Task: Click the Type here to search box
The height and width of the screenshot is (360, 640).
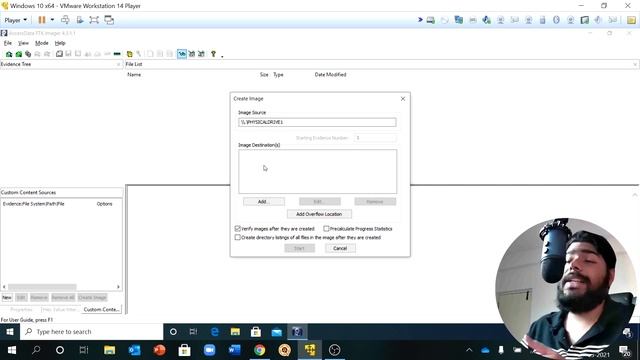Action: click(x=91, y=332)
